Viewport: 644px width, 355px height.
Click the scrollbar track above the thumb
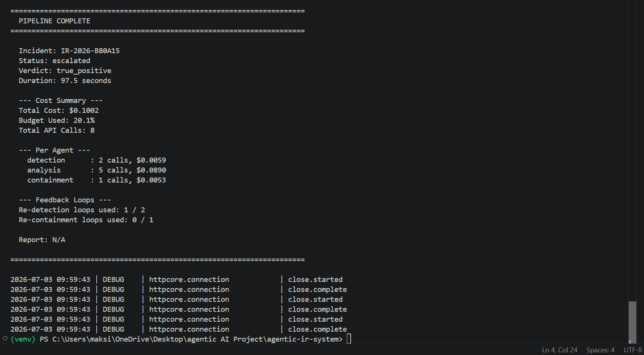coord(633,153)
